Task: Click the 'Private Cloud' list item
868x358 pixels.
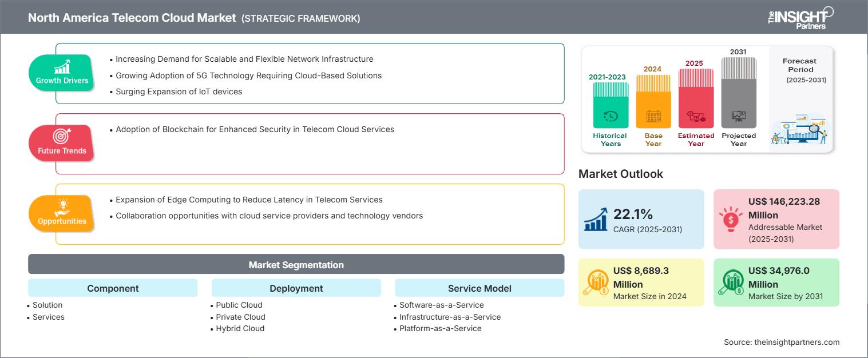Action: [241, 317]
